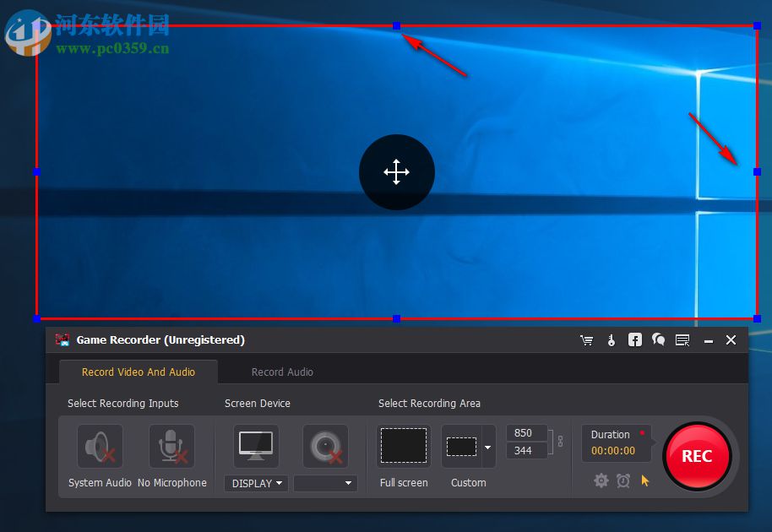Viewport: 772px width, 532px height.
Task: Select the Record Video And Audio tab
Action: point(139,372)
